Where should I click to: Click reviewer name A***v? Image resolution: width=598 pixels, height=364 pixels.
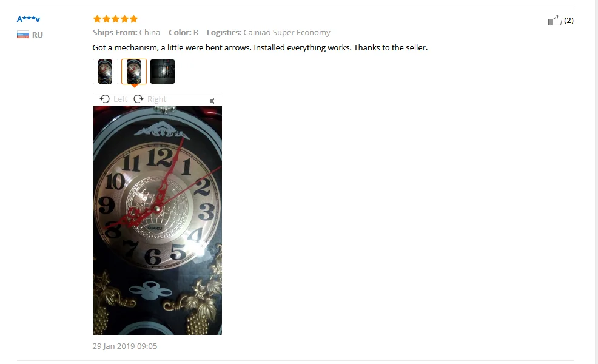click(29, 19)
